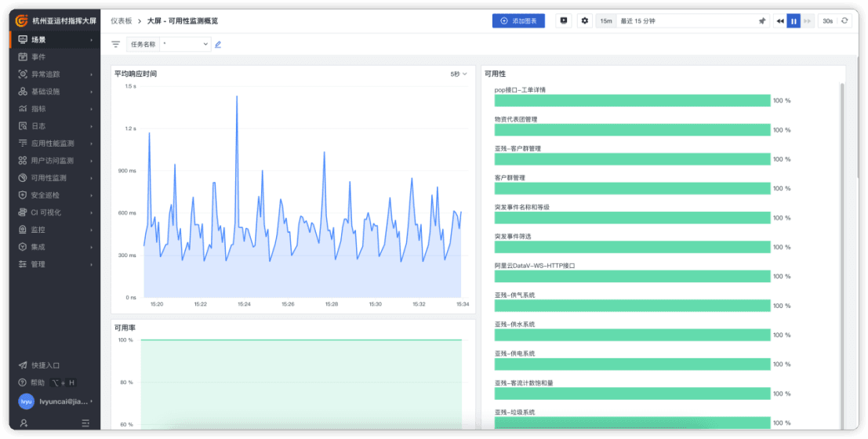Image resolution: width=868 pixels, height=439 pixels.
Task: Click the lvyuncai@jia... account name
Action: click(63, 401)
